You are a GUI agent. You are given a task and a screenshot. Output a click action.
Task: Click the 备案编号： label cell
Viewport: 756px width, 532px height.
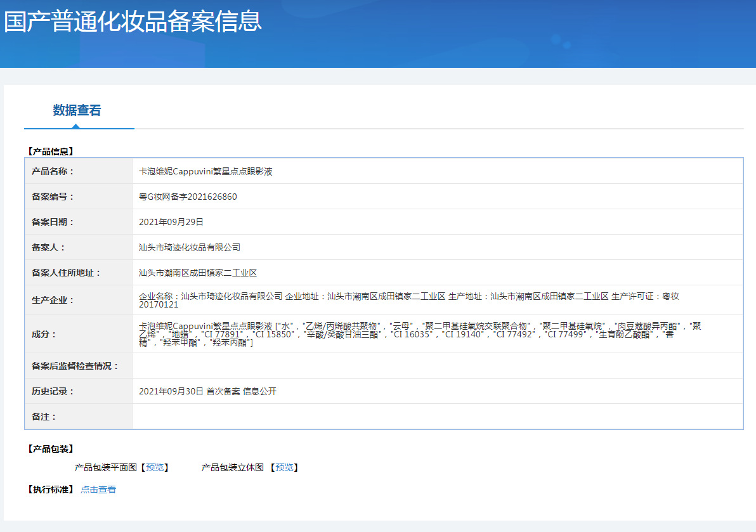coord(79,197)
